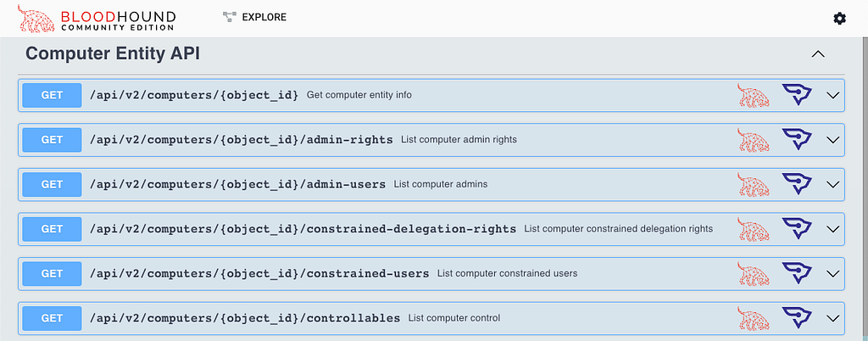Open the settings gear menu
868x341 pixels.
pos(839,19)
